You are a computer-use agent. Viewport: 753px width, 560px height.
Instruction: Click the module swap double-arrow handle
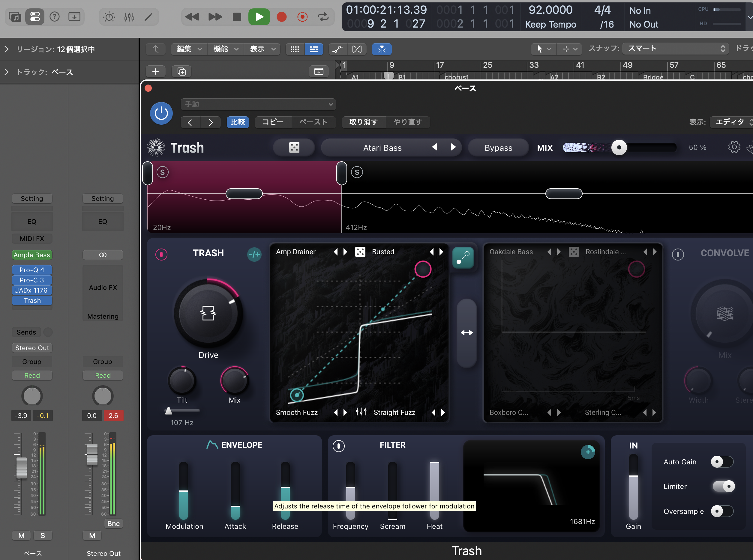(x=467, y=333)
